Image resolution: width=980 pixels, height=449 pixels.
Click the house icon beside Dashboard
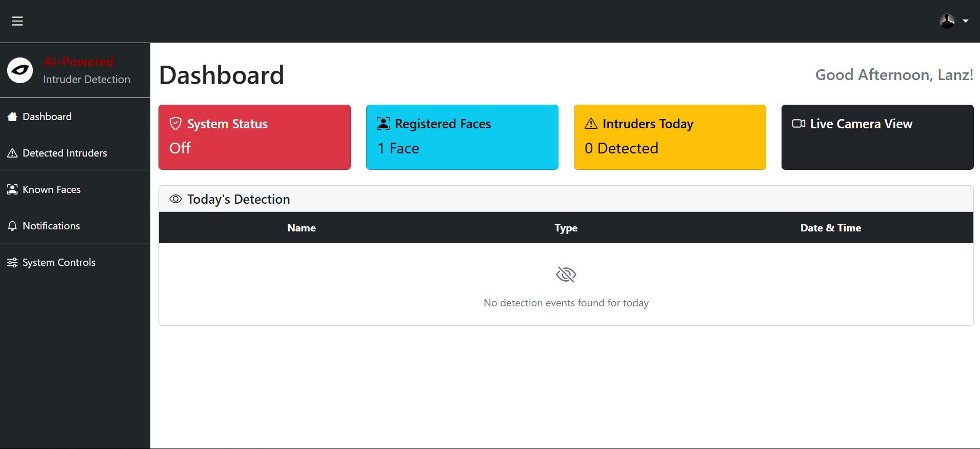click(x=12, y=116)
